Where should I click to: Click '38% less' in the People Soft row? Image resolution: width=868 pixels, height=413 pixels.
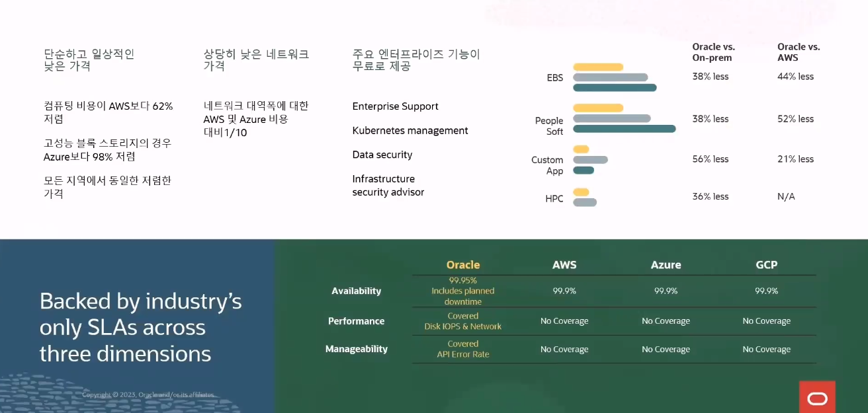point(711,119)
